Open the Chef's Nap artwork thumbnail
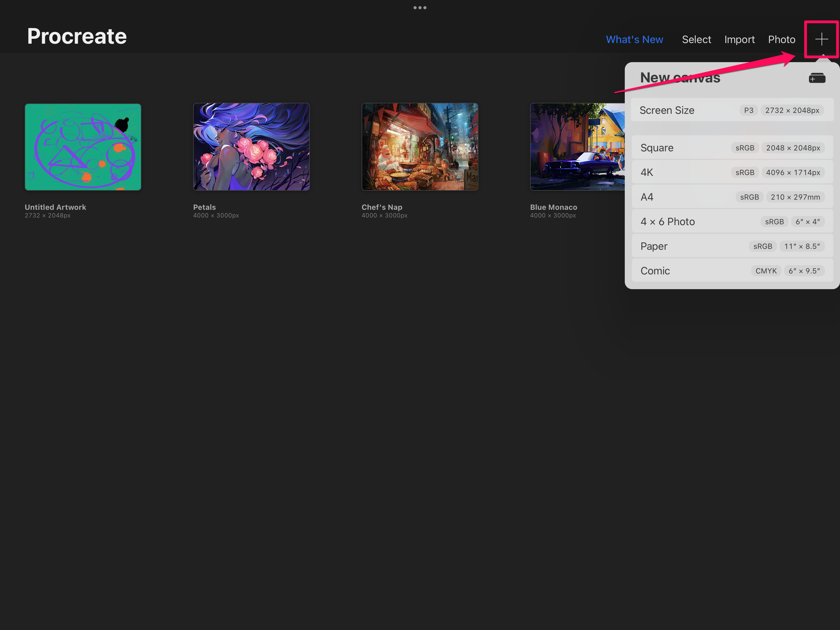The height and width of the screenshot is (630, 840). (x=420, y=147)
